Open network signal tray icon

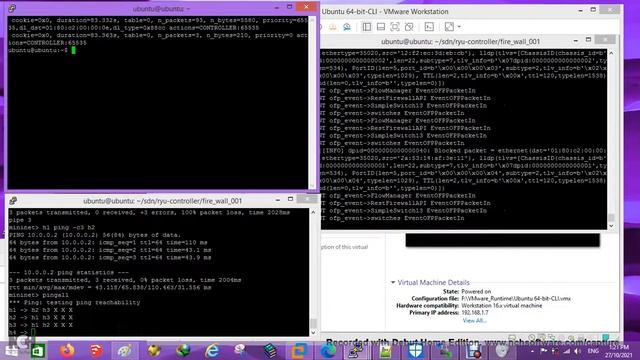point(567,351)
